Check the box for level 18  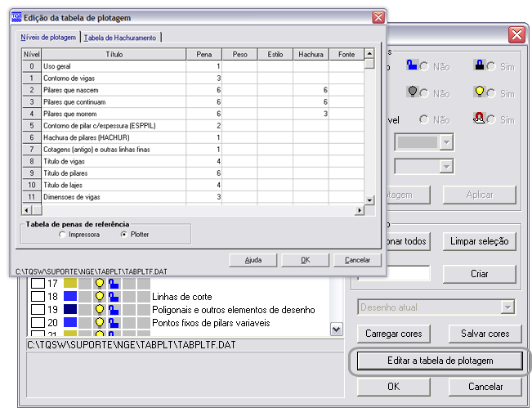point(38,297)
